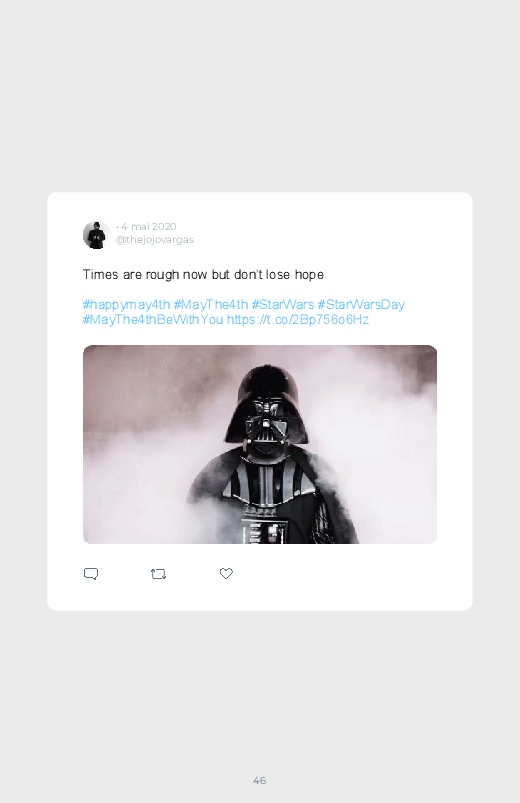Open the #happymay4th hashtag

coord(126,305)
